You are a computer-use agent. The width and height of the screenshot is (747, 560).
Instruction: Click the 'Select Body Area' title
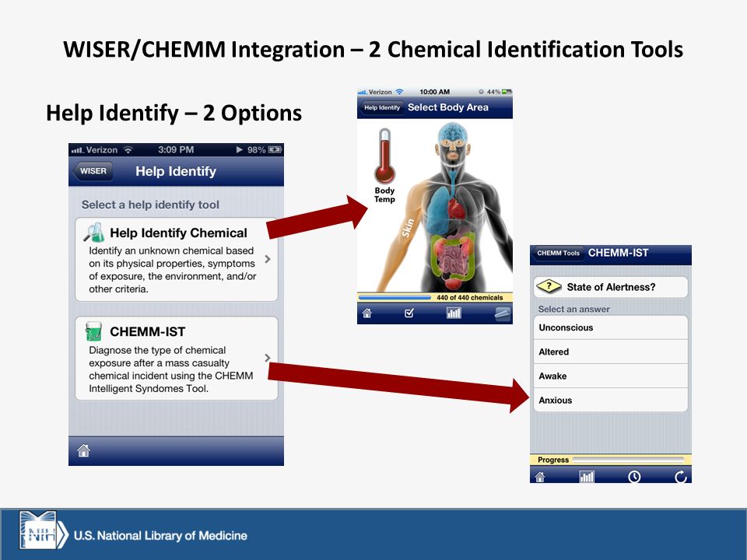[448, 107]
